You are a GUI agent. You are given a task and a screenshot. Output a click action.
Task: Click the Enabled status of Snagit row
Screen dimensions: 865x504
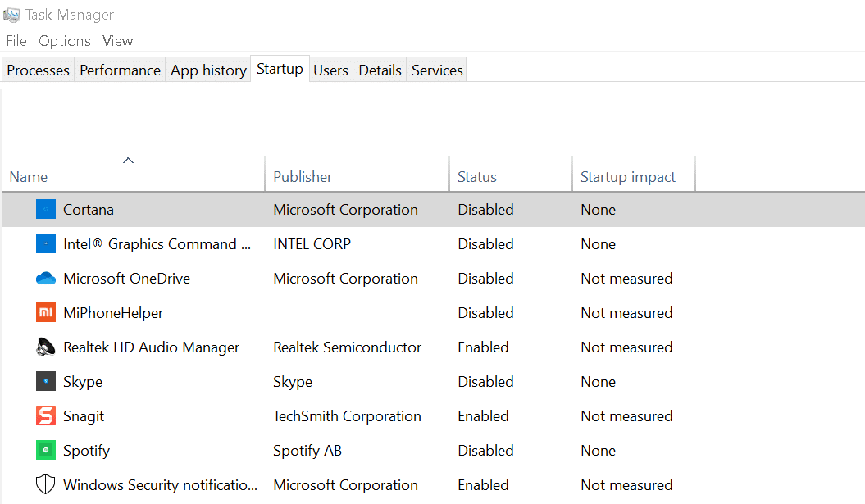click(483, 416)
